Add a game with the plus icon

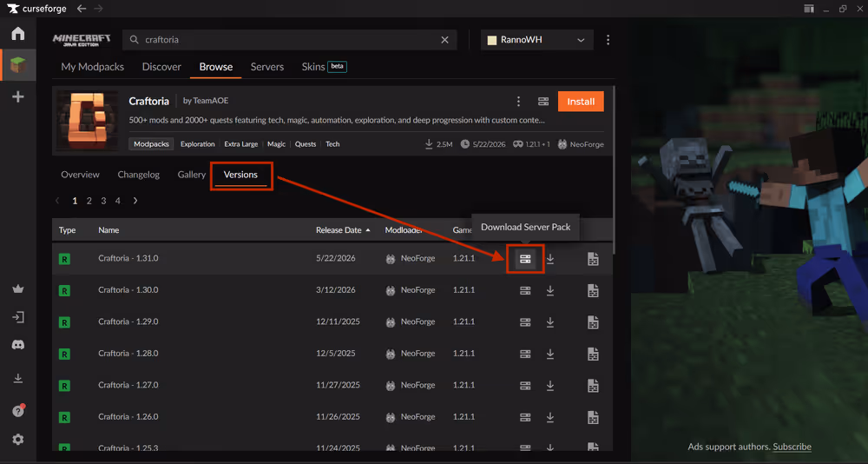pos(17,96)
